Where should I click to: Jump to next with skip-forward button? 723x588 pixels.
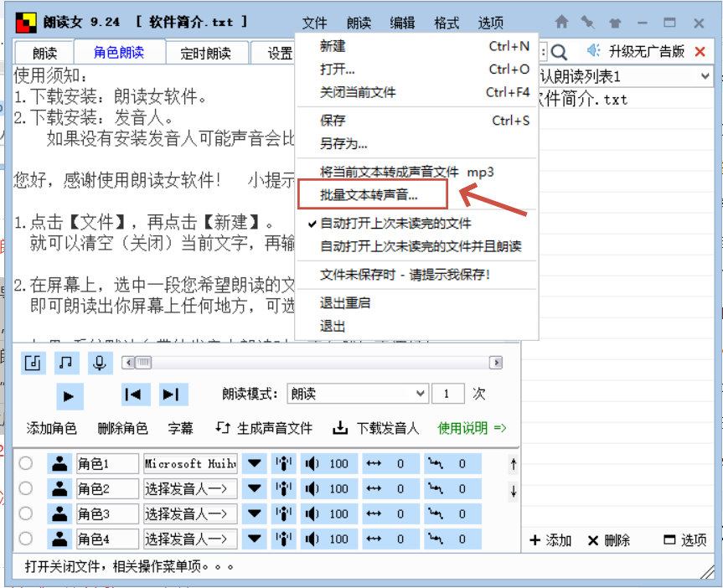click(x=173, y=395)
